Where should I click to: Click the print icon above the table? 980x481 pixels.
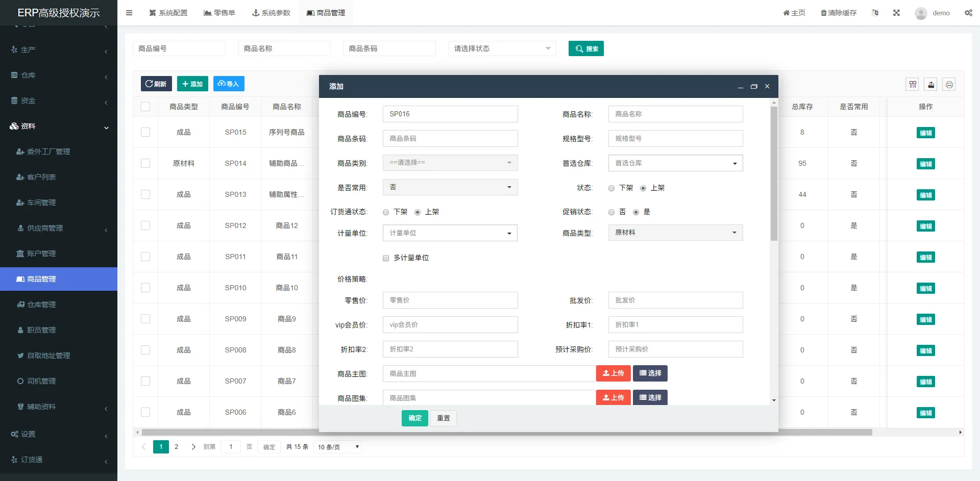click(x=949, y=84)
